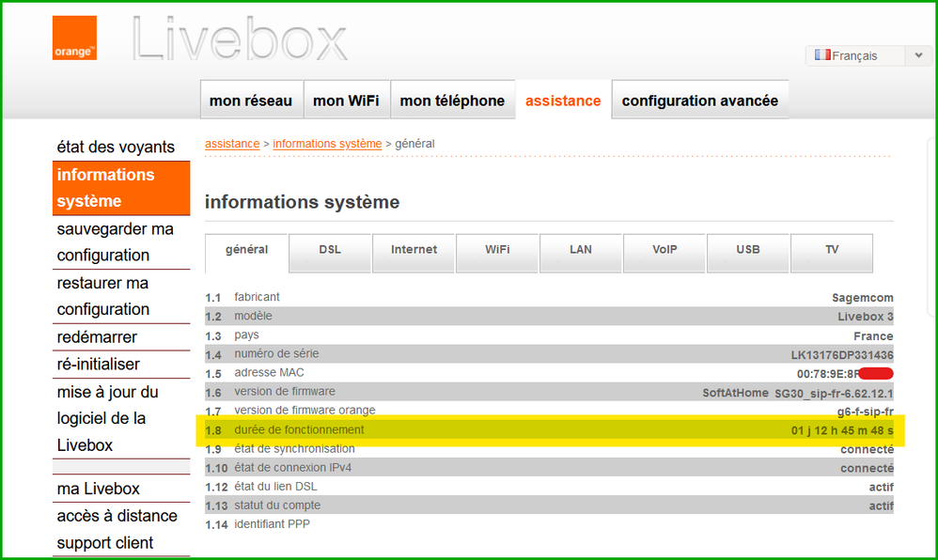The height and width of the screenshot is (560, 938).
Task: Select sauvegarder ma configuration in sidebar
Action: point(116,242)
